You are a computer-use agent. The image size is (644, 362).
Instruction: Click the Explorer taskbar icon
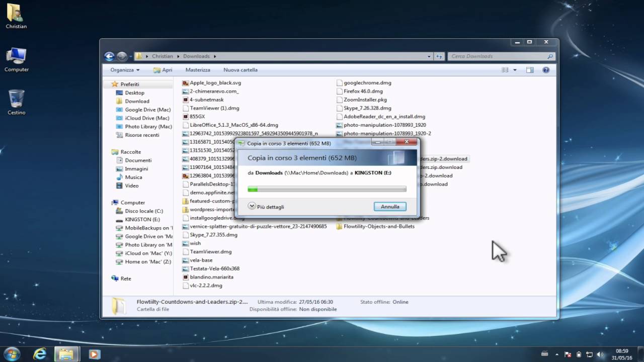pyautogui.click(x=66, y=354)
